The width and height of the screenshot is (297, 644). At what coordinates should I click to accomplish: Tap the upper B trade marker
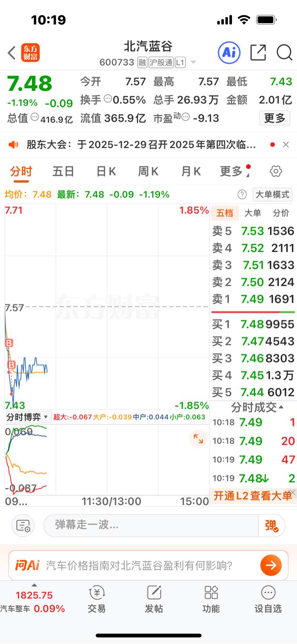9,343
